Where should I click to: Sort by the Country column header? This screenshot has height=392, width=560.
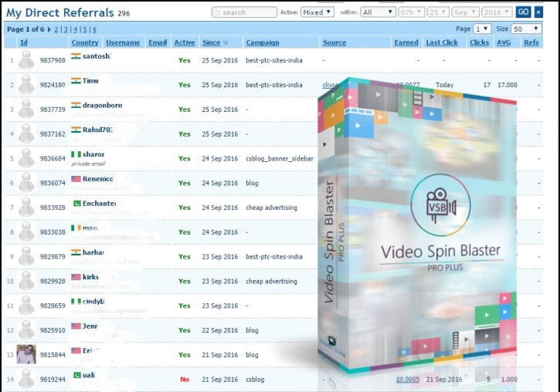click(x=85, y=42)
